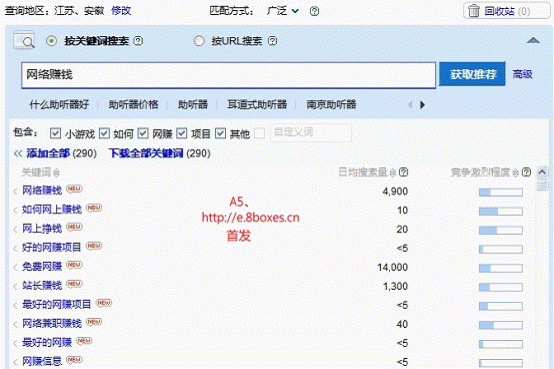Viewport: 554px width, 369px height.
Task: Open help icon beside 按URL搜索
Action: [272, 41]
